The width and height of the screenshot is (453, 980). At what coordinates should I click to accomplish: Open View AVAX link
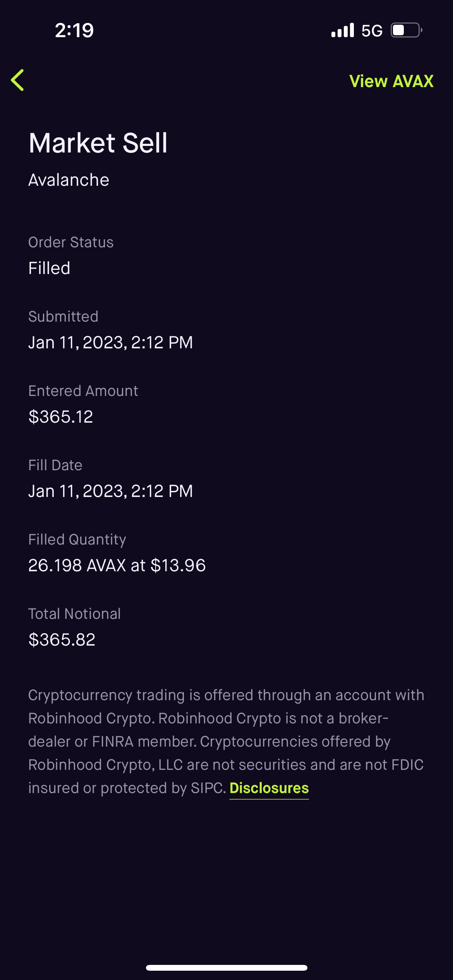point(391,81)
